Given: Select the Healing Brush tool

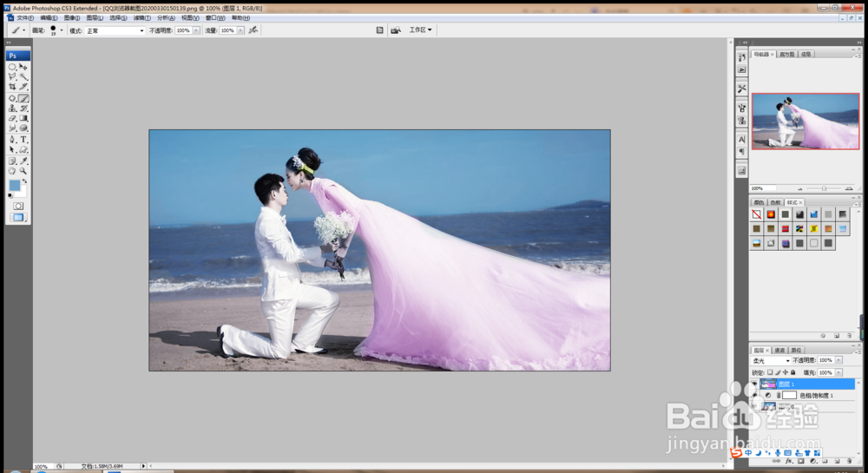Looking at the screenshot, I should tap(12, 98).
